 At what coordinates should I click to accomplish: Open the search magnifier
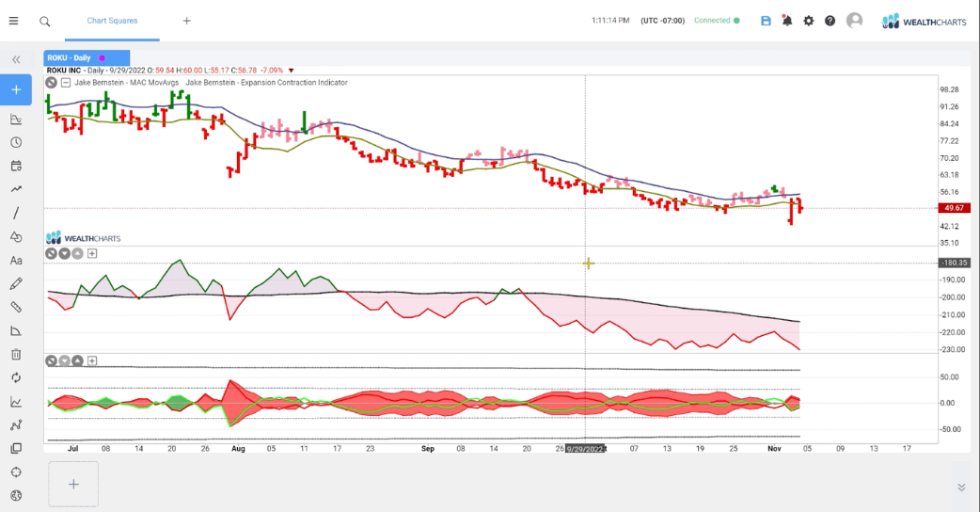[44, 22]
